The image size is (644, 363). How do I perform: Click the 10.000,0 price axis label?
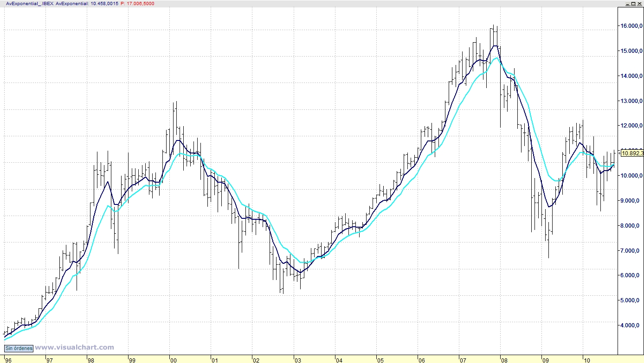click(x=631, y=176)
